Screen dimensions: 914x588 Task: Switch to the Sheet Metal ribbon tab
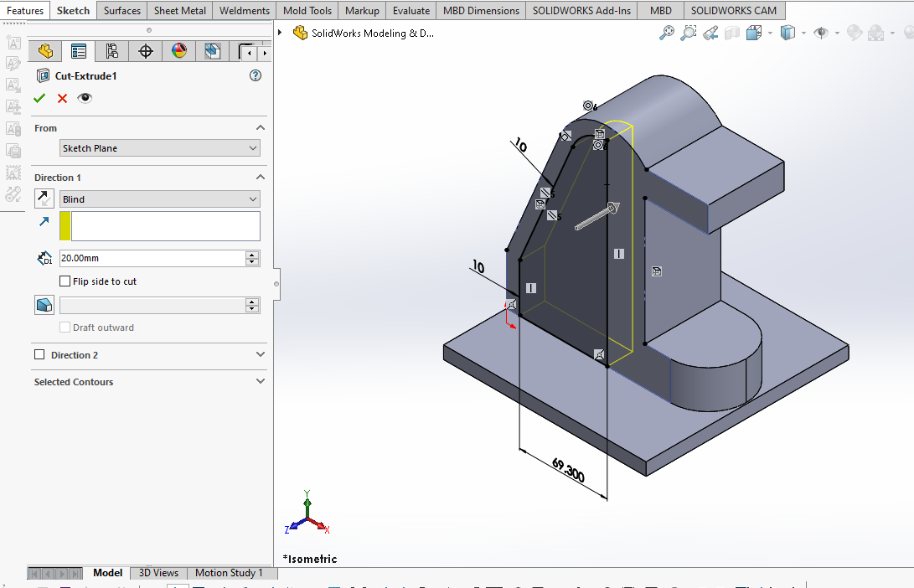point(180,11)
